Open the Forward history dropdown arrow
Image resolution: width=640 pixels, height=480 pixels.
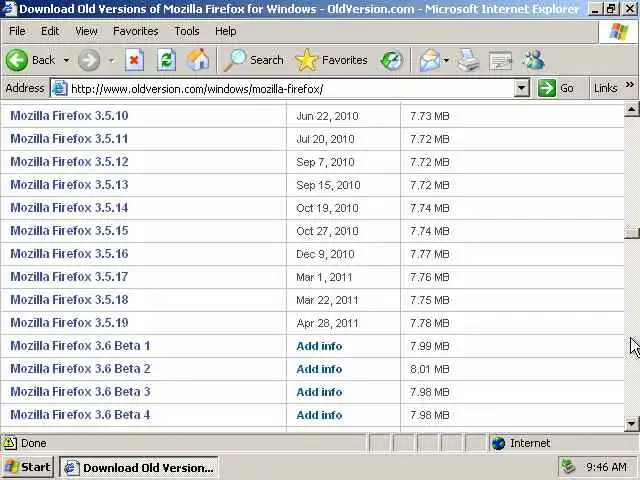111,60
